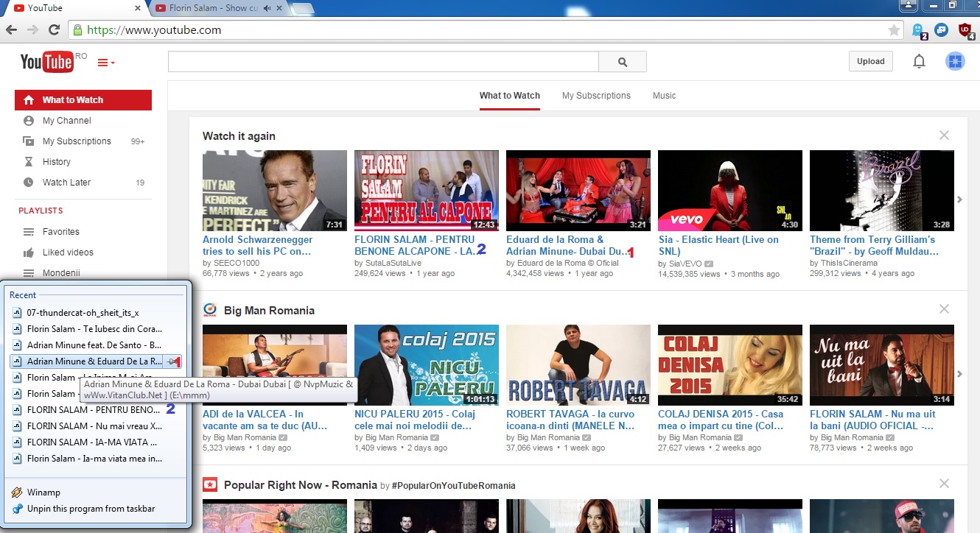This screenshot has height=533, width=980.
Task: Open the blue chat bubble extension
Action: pyautogui.click(x=941, y=30)
